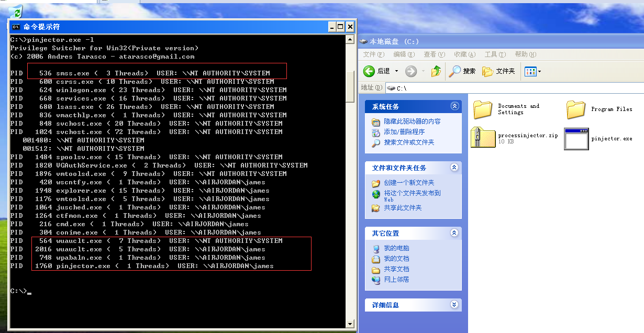Click 添加/删除程序 link

[x=404, y=132]
